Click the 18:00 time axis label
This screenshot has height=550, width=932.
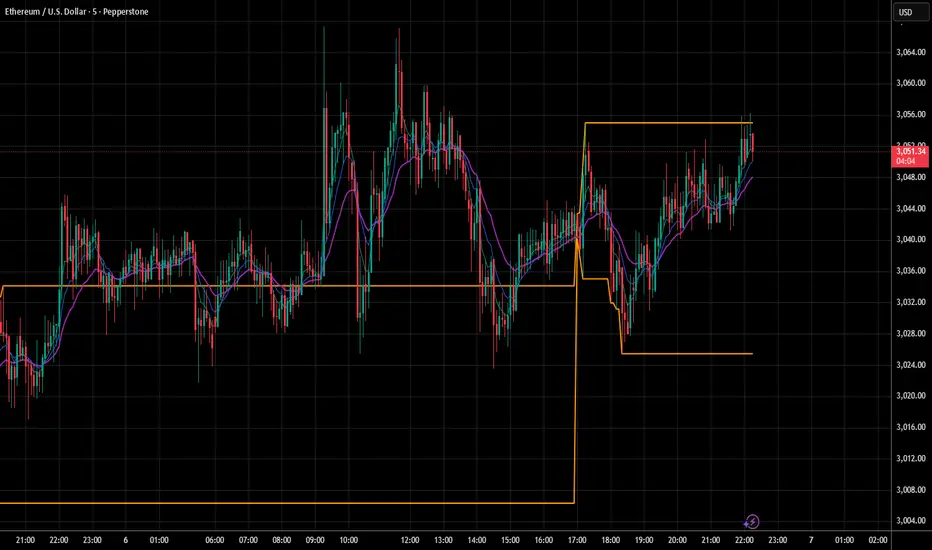click(x=610, y=540)
